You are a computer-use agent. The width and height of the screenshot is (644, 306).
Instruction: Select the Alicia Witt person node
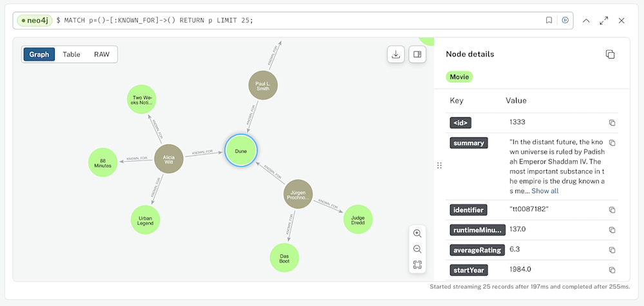click(168, 158)
